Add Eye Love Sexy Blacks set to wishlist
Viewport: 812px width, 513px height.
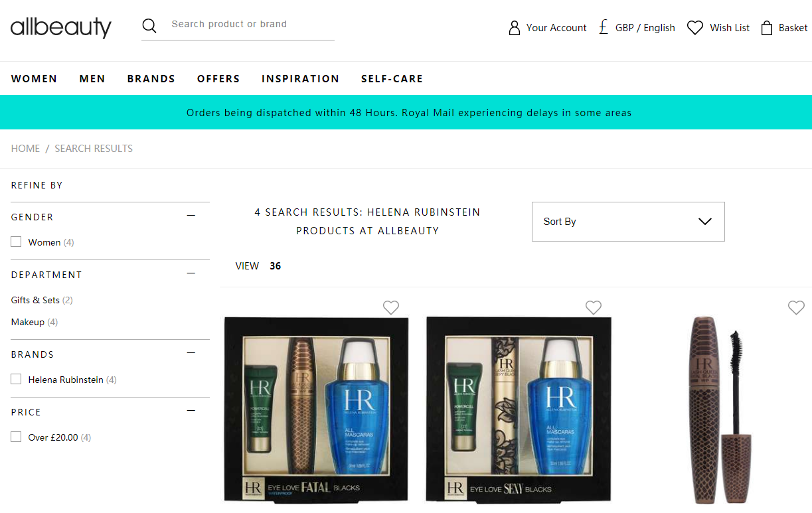coord(594,307)
